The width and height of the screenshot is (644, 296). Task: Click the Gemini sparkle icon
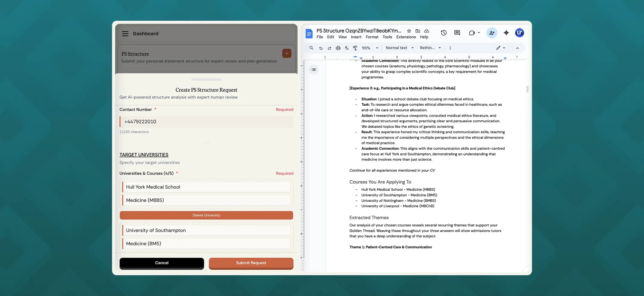tap(506, 33)
